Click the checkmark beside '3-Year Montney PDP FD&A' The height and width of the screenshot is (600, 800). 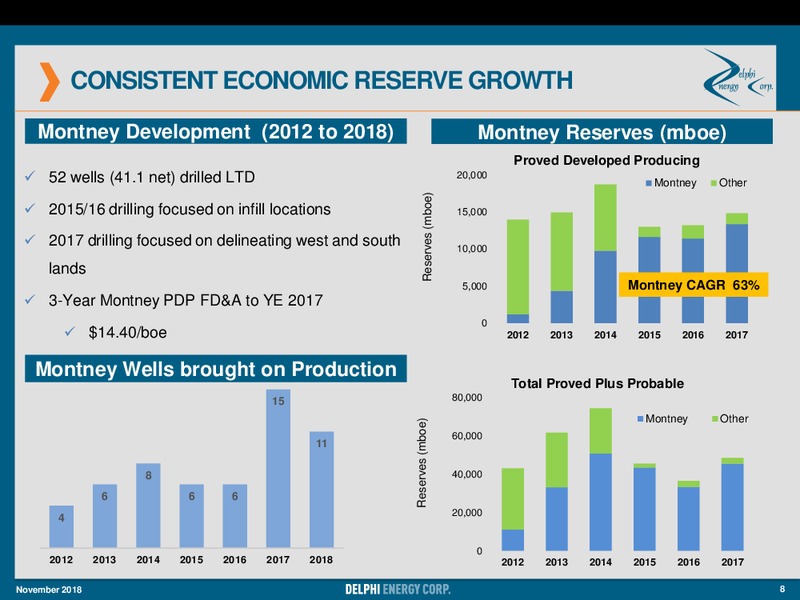point(30,299)
